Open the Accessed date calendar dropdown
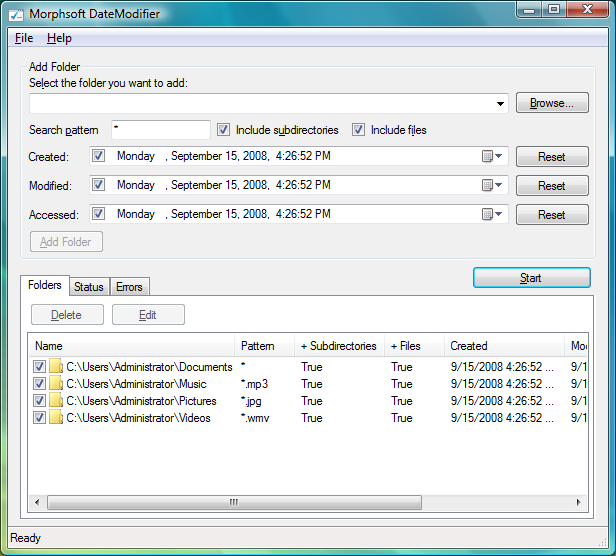Image resolution: width=616 pixels, height=556 pixels. (492, 214)
